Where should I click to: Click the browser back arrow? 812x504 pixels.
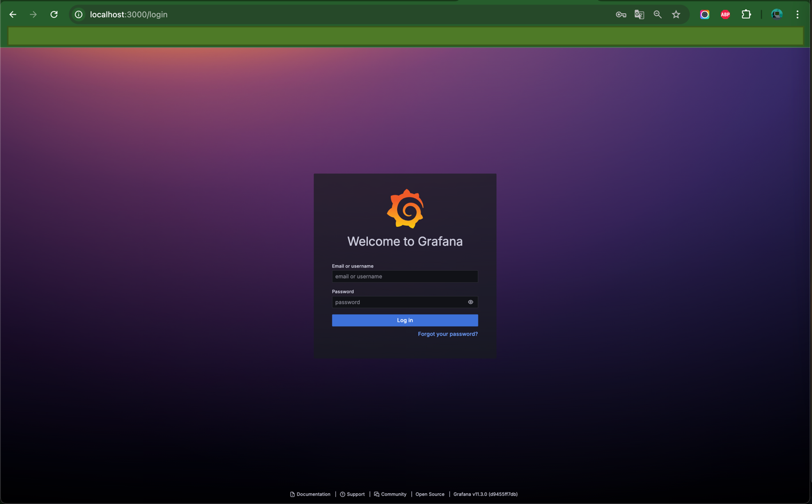13,14
